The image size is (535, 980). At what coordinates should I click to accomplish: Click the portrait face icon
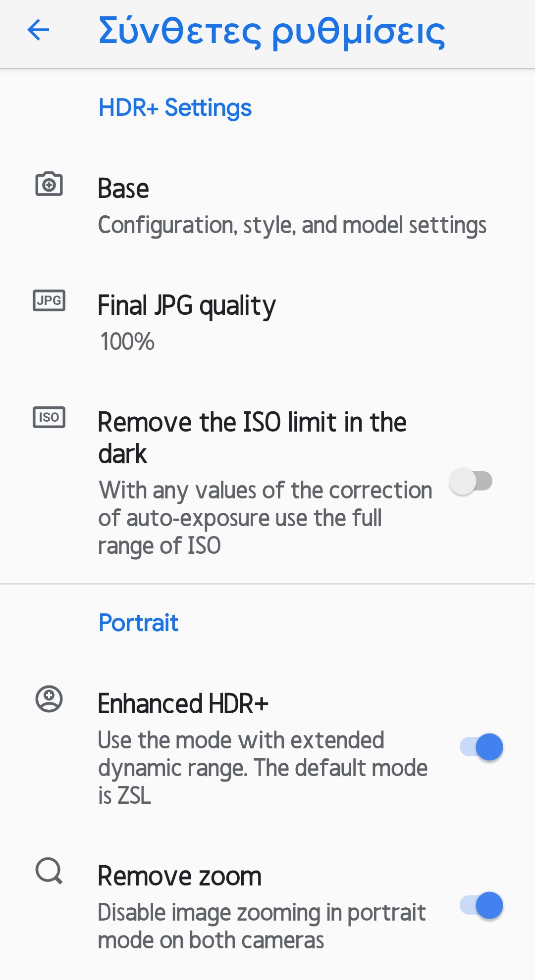[49, 699]
